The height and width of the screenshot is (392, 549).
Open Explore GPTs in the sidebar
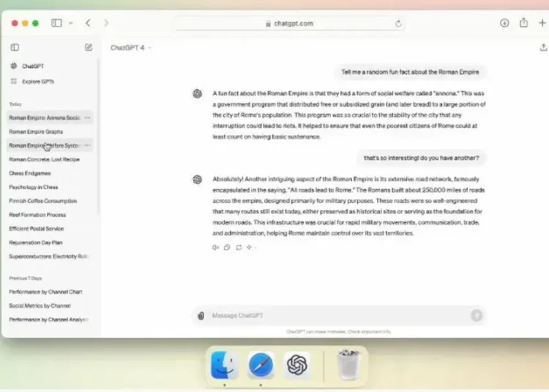pos(32,81)
